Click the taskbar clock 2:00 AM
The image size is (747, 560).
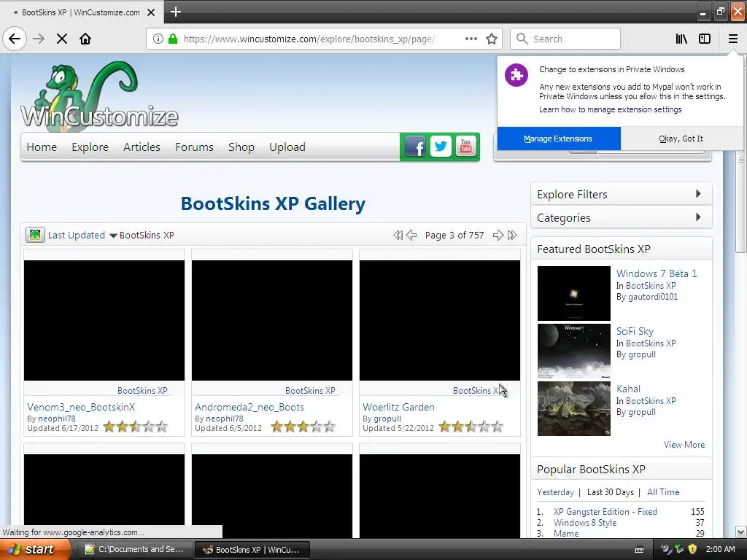pos(720,549)
